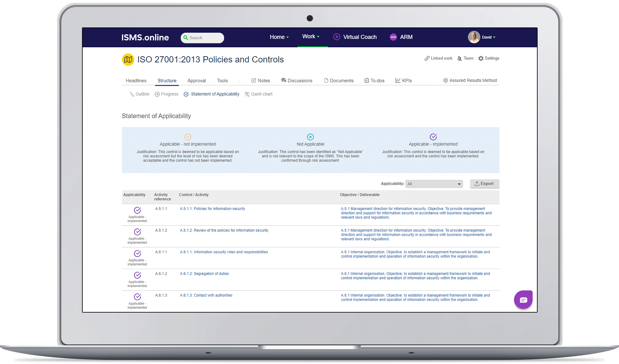Click the Linked work chain icon
Viewport: 619px width, 364px height.
427,58
